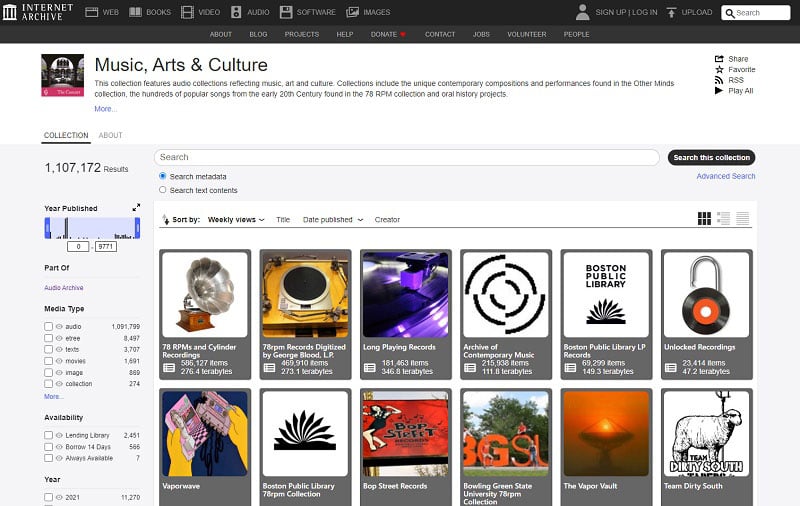The height and width of the screenshot is (506, 800).
Task: Open the Software section icon
Action: [x=286, y=12]
